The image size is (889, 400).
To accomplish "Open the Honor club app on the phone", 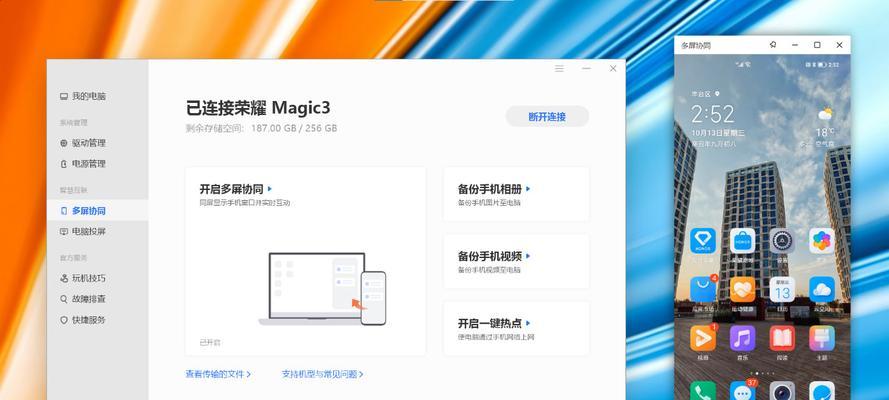I will [703, 241].
